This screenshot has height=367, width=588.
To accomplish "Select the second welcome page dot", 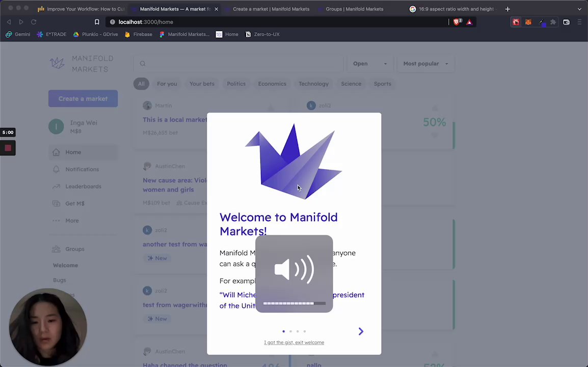I will pos(290,331).
